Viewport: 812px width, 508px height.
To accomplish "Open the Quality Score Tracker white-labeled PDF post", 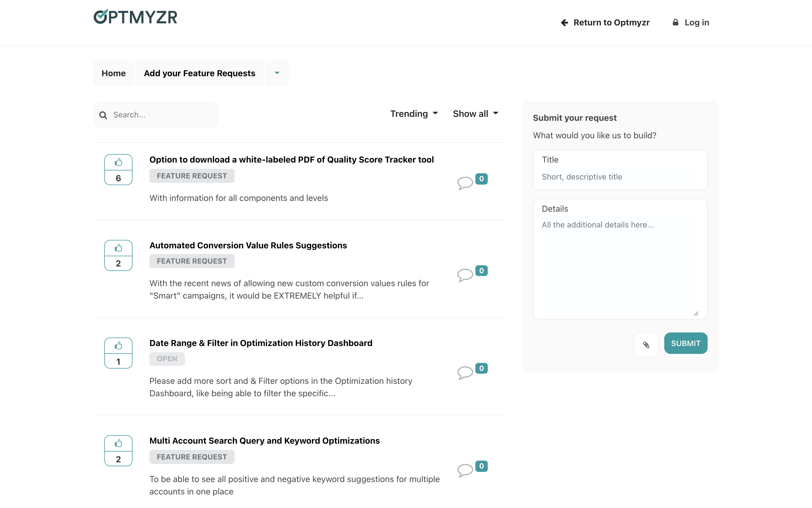I will click(292, 159).
